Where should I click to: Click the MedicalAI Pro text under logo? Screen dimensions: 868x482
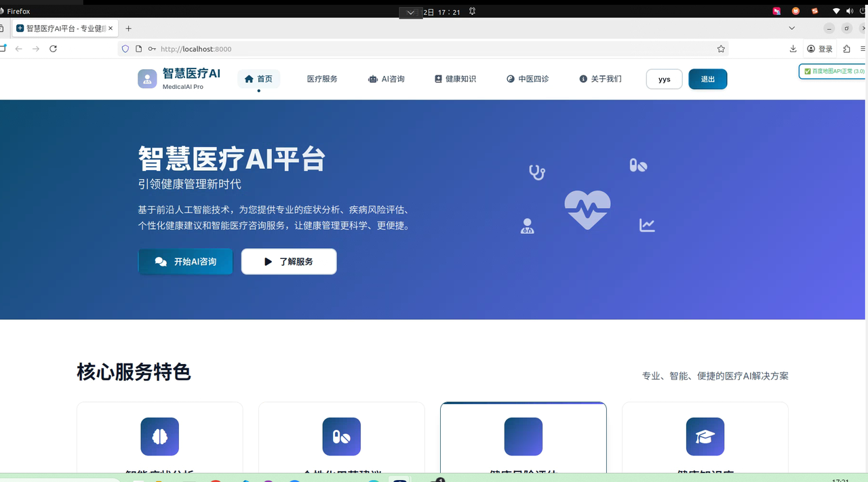point(183,87)
